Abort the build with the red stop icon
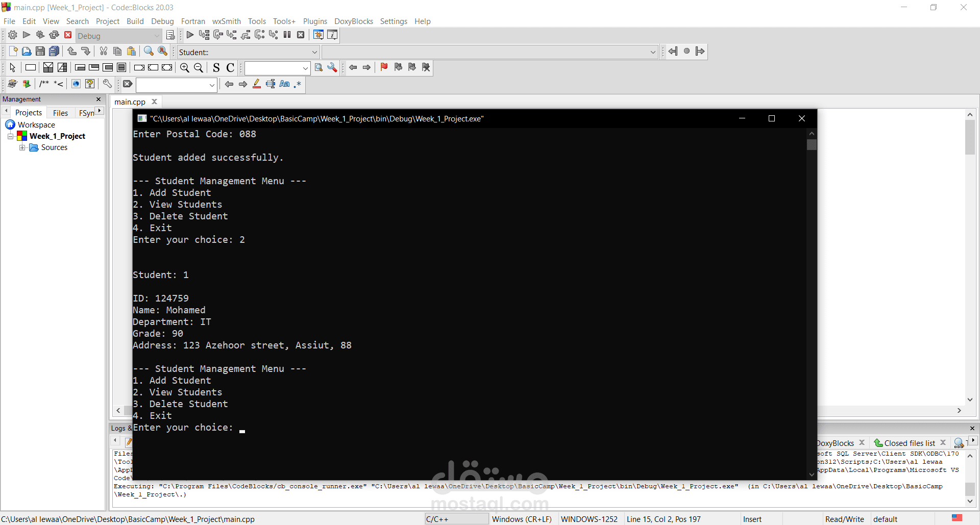Image resolution: width=980 pixels, height=525 pixels. (x=68, y=35)
